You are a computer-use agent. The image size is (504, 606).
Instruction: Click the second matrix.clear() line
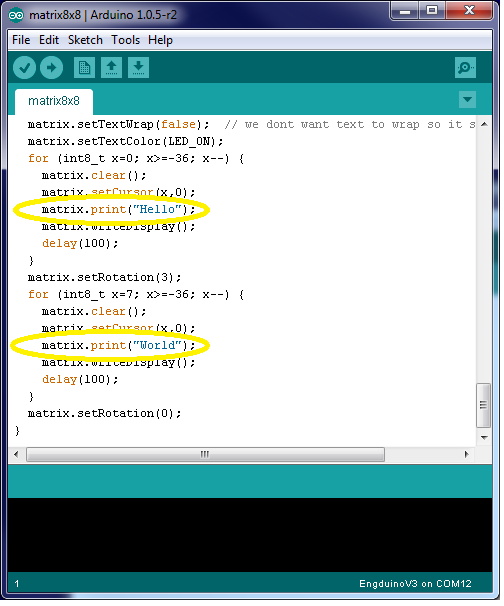coord(94,312)
